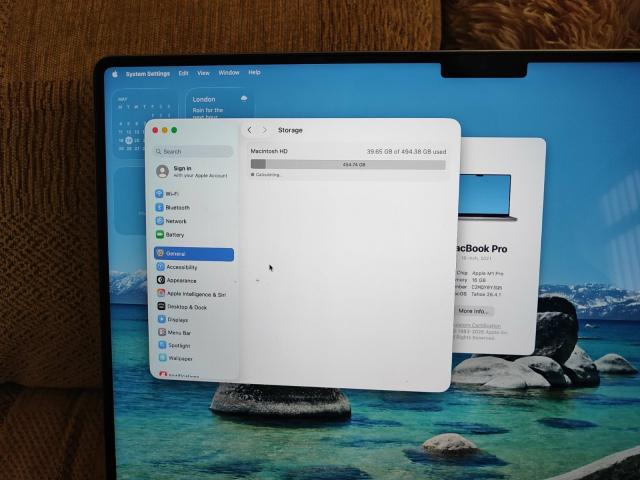Click More Info in About This Mac
The height and width of the screenshot is (480, 640).
(x=473, y=311)
